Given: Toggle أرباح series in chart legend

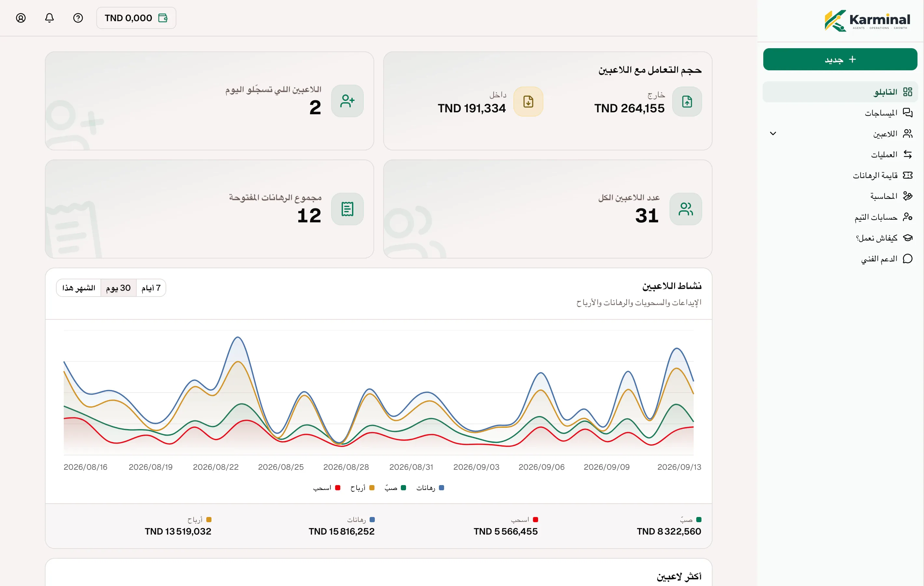Looking at the screenshot, I should point(362,488).
